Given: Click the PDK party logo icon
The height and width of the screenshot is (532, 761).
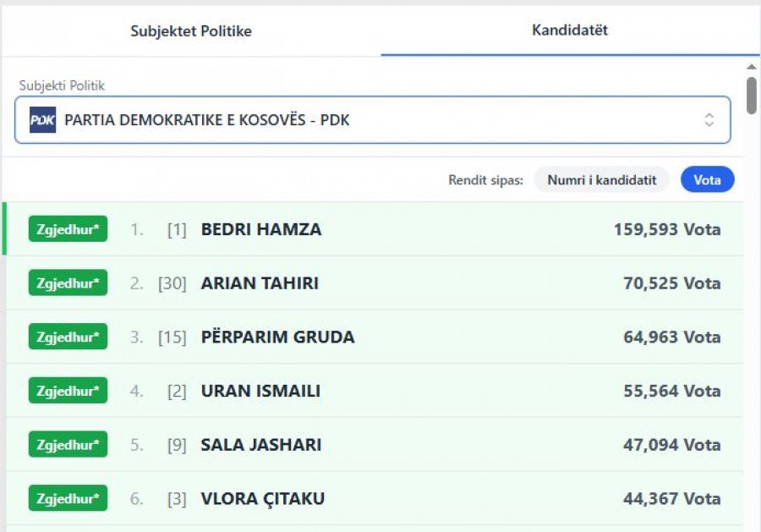Looking at the screenshot, I should click(42, 120).
